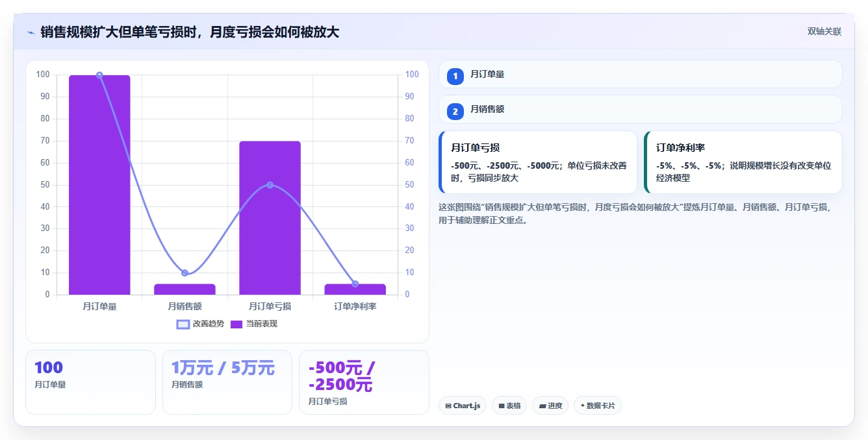Open the 订单净利率 info card
This screenshot has width=868, height=440.
[x=743, y=162]
